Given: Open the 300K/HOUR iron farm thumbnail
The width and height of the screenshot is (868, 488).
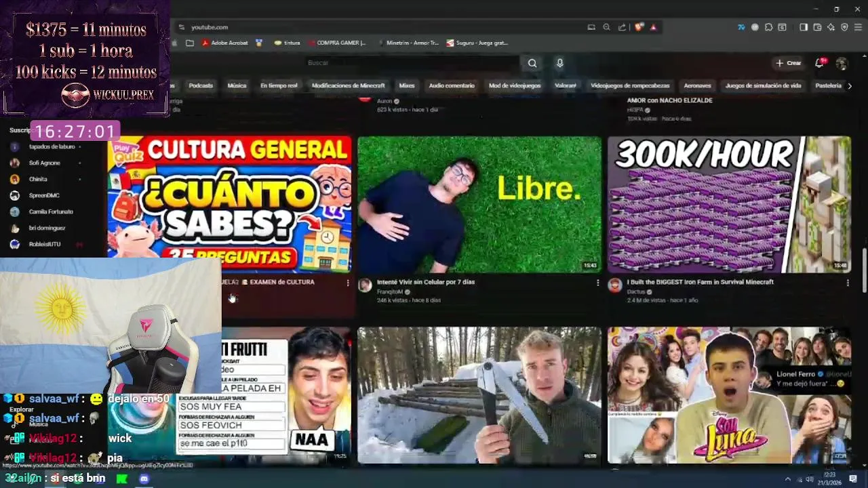Looking at the screenshot, I should pyautogui.click(x=729, y=205).
